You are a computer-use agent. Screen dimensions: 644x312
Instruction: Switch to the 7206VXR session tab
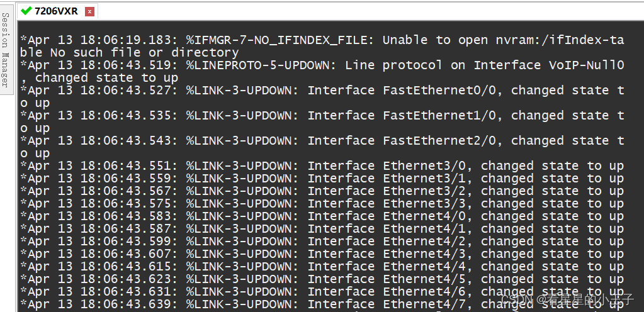pos(56,11)
